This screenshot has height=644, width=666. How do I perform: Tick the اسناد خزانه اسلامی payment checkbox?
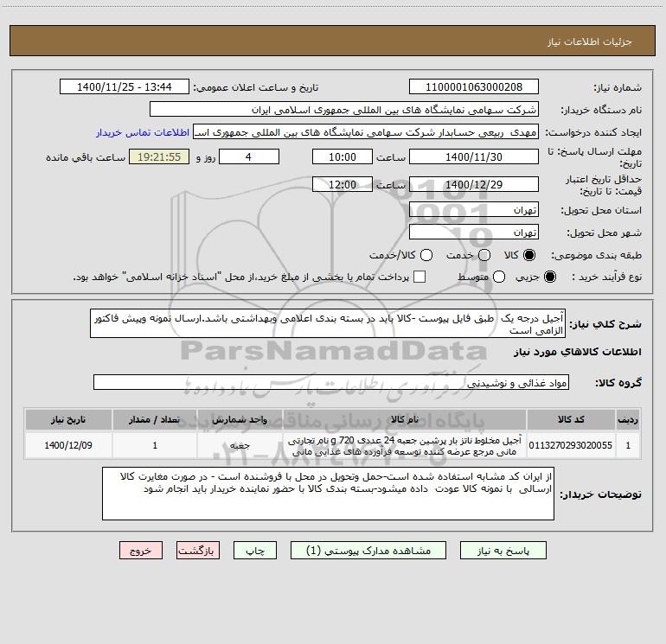click(419, 277)
